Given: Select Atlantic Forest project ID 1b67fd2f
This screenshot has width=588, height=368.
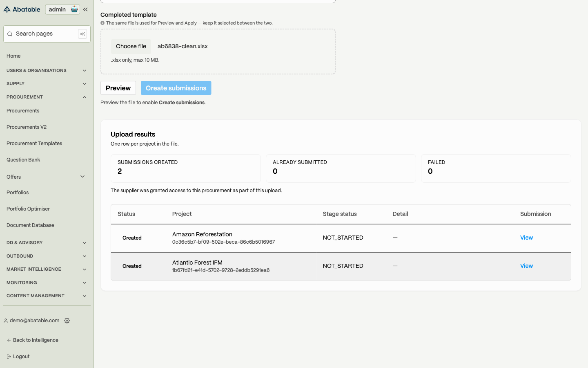Looking at the screenshot, I should pos(221,270).
